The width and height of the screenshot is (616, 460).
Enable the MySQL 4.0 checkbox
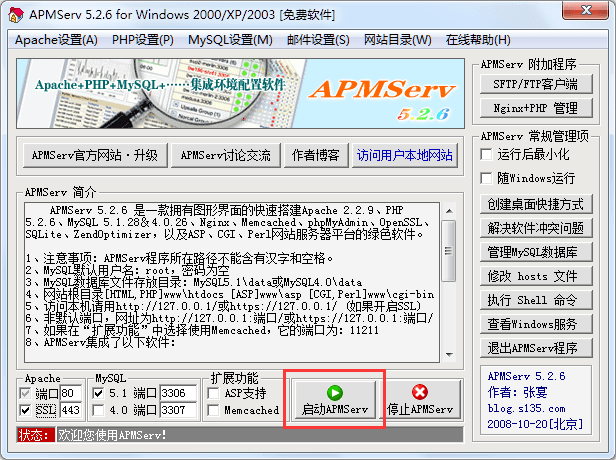click(x=98, y=410)
